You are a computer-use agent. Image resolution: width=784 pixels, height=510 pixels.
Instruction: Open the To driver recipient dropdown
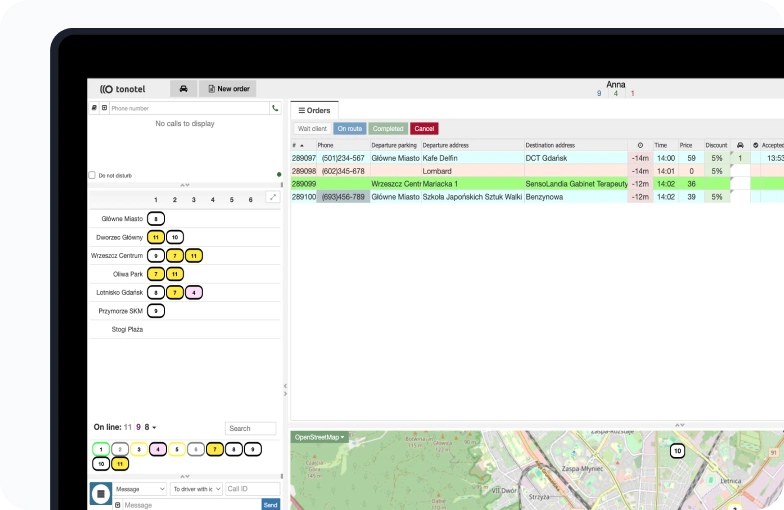coord(196,489)
